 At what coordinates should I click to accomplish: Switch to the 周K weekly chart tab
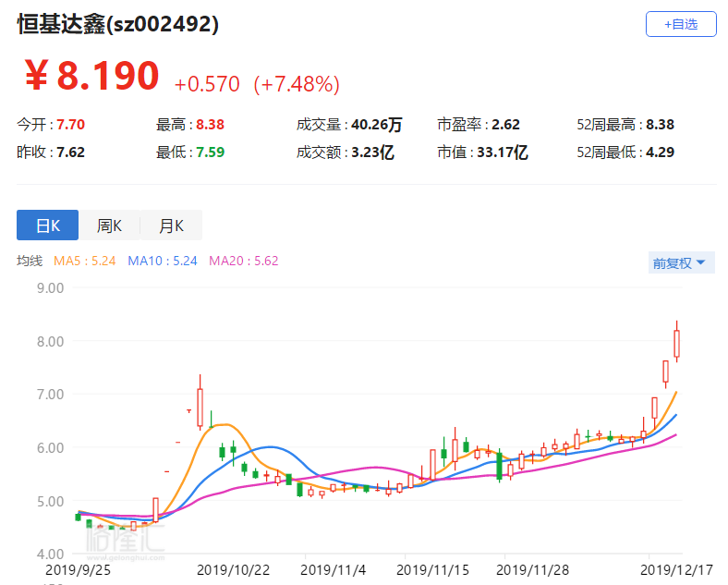[x=109, y=225]
